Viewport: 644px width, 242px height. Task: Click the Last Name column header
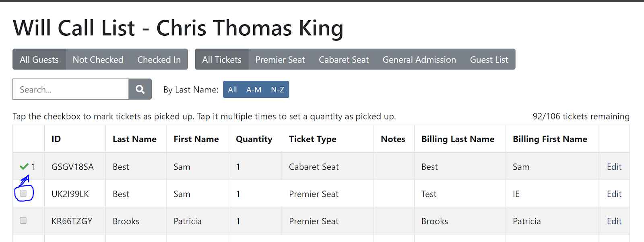point(134,139)
